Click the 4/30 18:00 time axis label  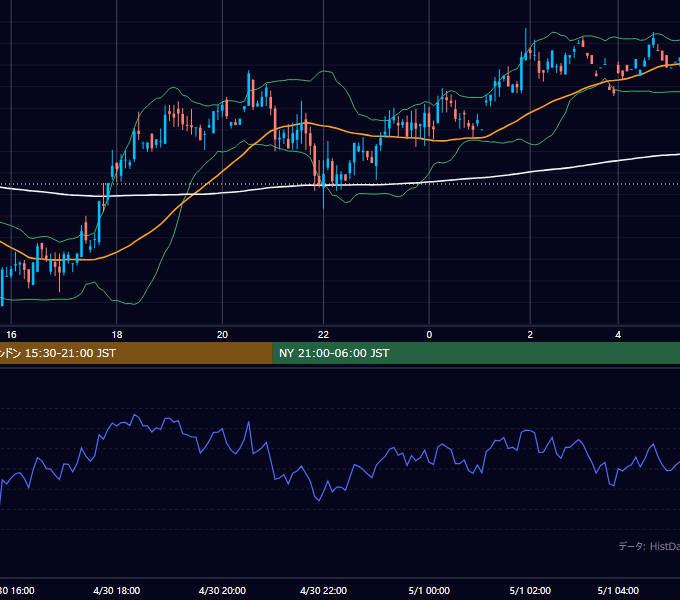coord(117,590)
